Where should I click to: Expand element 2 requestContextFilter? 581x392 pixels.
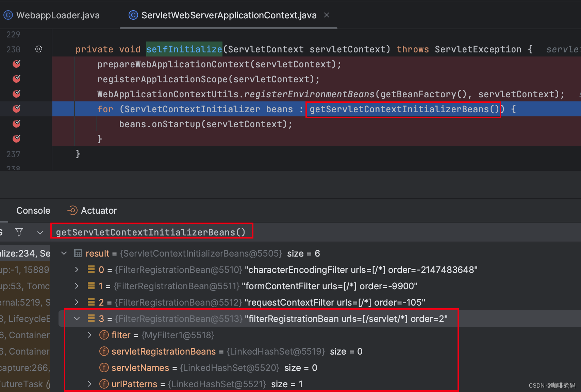tap(77, 302)
